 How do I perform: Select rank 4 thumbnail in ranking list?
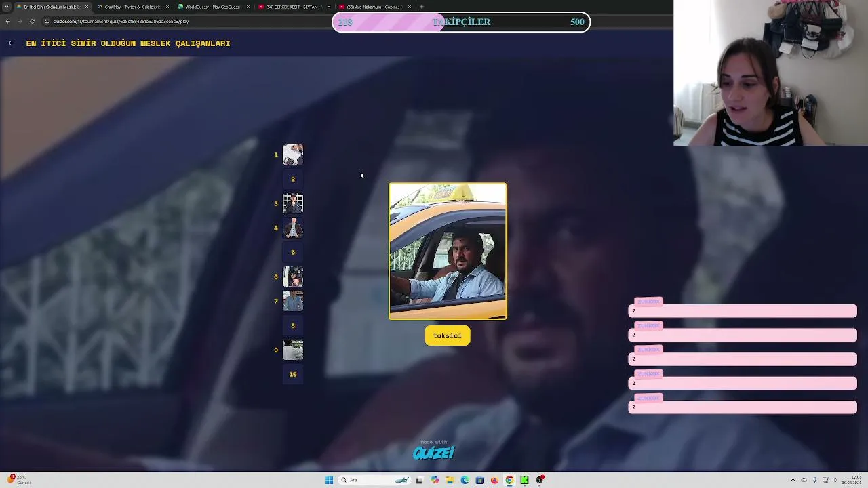293,228
